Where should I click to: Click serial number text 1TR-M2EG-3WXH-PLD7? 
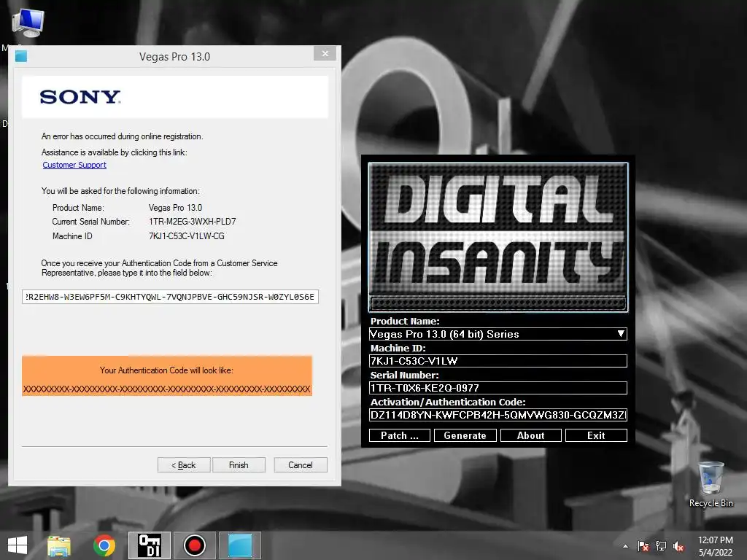point(192,222)
